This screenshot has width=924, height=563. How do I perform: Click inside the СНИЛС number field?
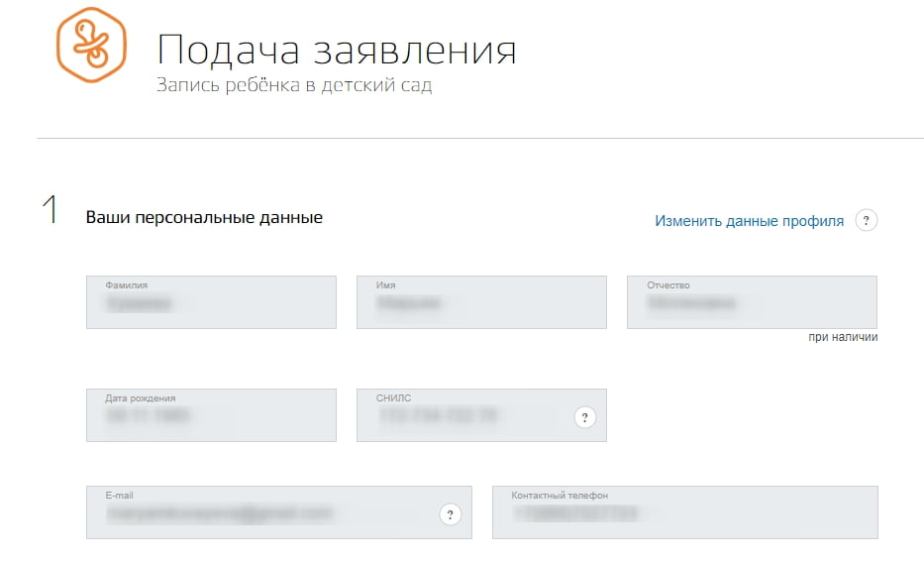[465, 416]
